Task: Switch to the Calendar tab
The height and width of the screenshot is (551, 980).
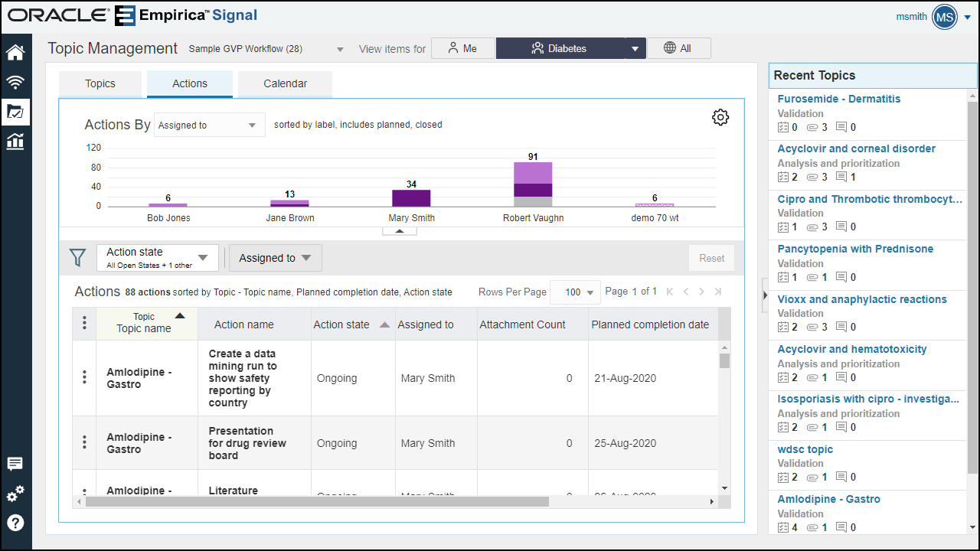Action: [285, 84]
